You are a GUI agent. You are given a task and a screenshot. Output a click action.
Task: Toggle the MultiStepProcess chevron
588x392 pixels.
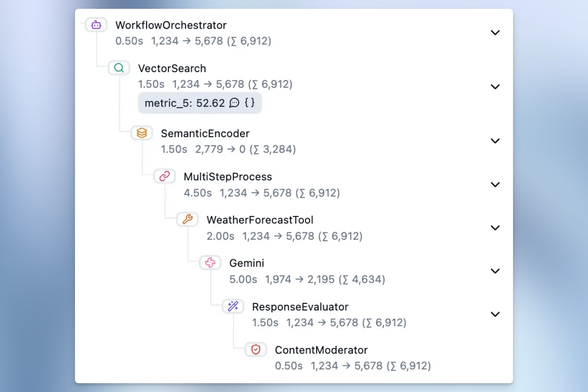tap(495, 184)
